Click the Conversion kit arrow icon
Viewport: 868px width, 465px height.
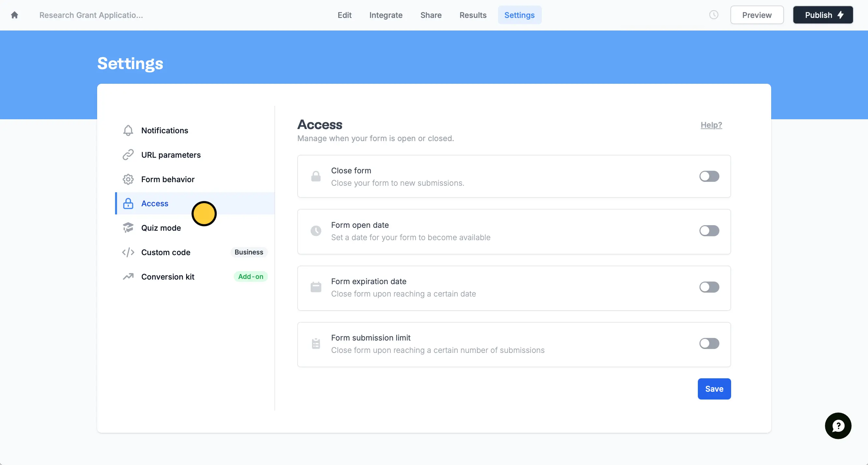click(128, 276)
